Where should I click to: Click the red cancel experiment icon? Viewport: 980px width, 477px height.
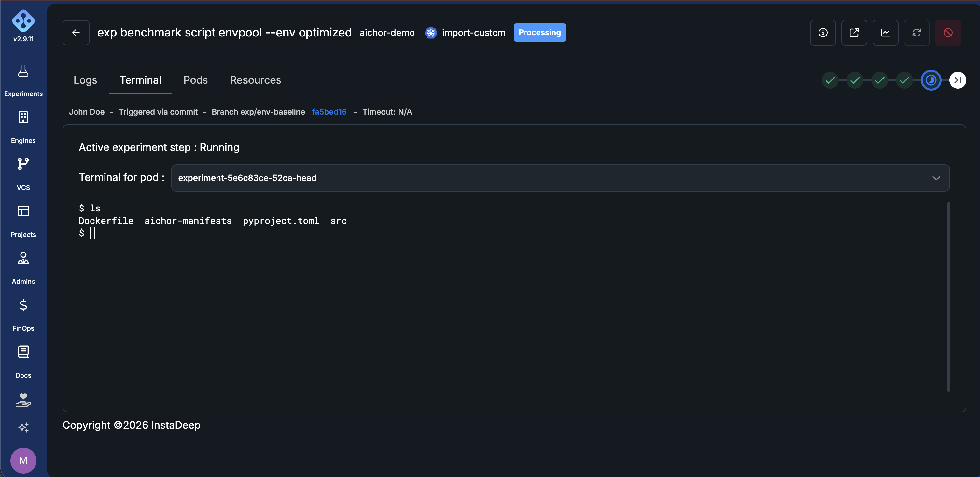pos(948,33)
